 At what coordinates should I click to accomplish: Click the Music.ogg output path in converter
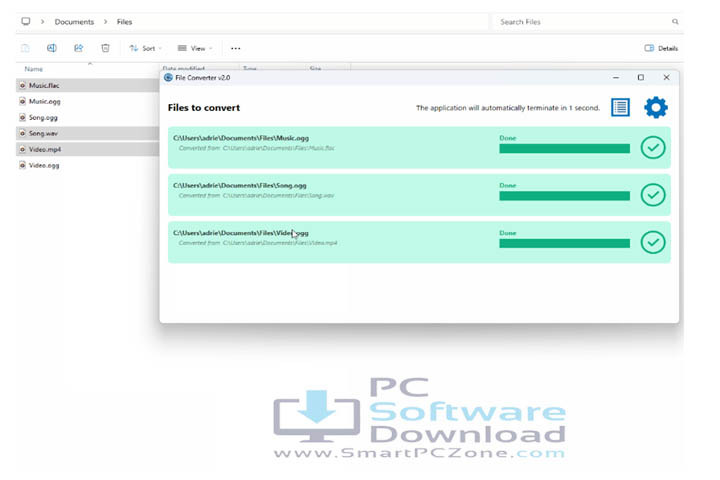[241, 138]
